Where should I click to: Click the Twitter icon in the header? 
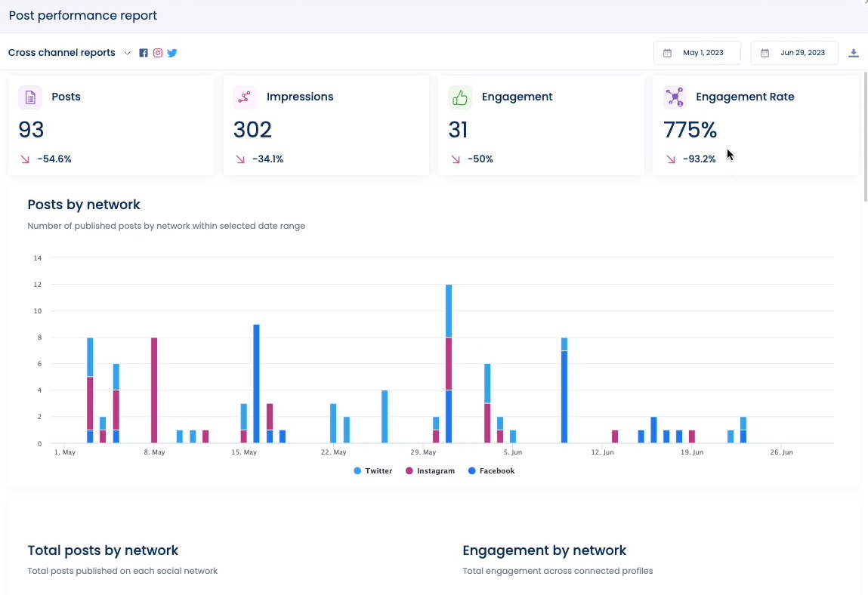click(172, 53)
